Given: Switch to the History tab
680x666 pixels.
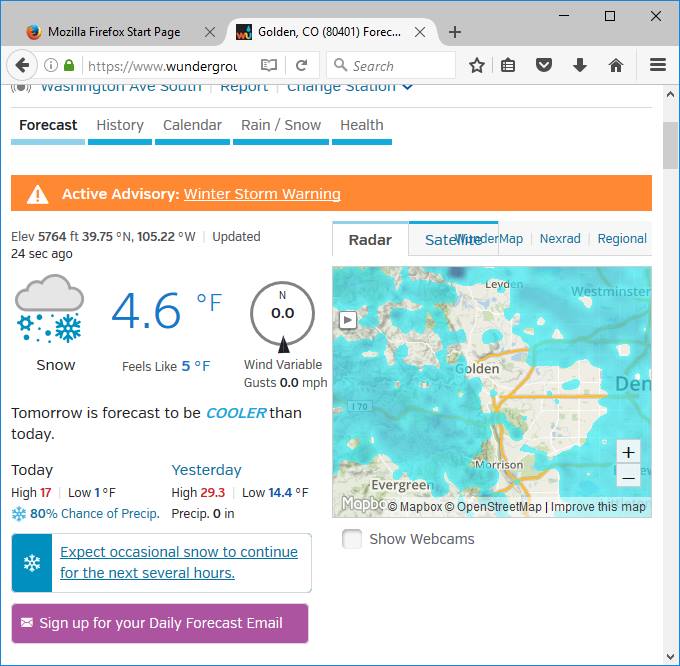Looking at the screenshot, I should [120, 125].
